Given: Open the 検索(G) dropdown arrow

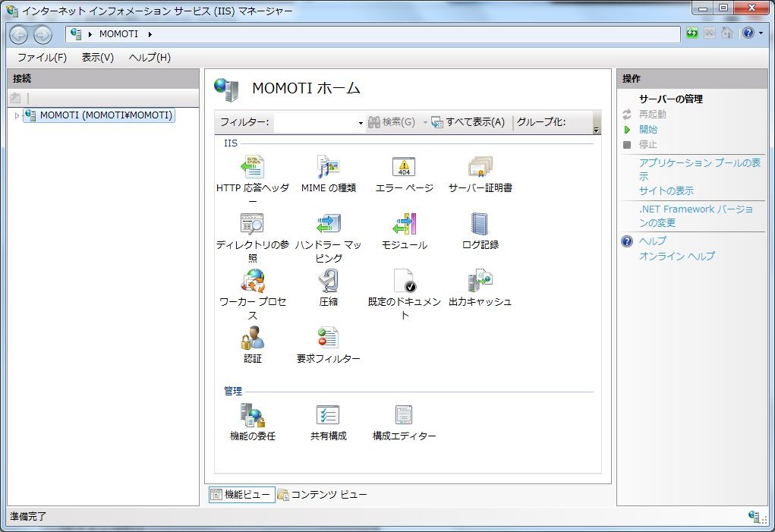Looking at the screenshot, I should (x=425, y=122).
